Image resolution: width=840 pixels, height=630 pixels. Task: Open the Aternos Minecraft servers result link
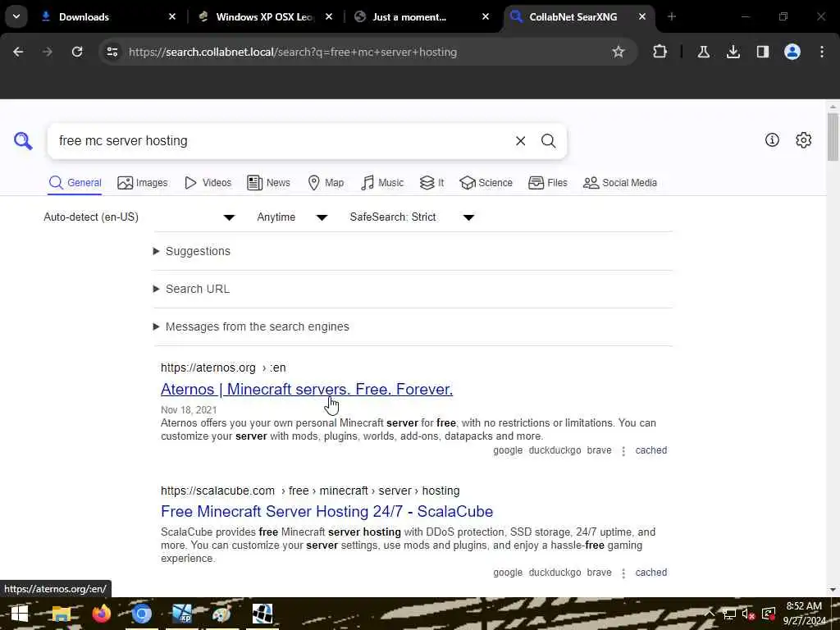coord(307,389)
